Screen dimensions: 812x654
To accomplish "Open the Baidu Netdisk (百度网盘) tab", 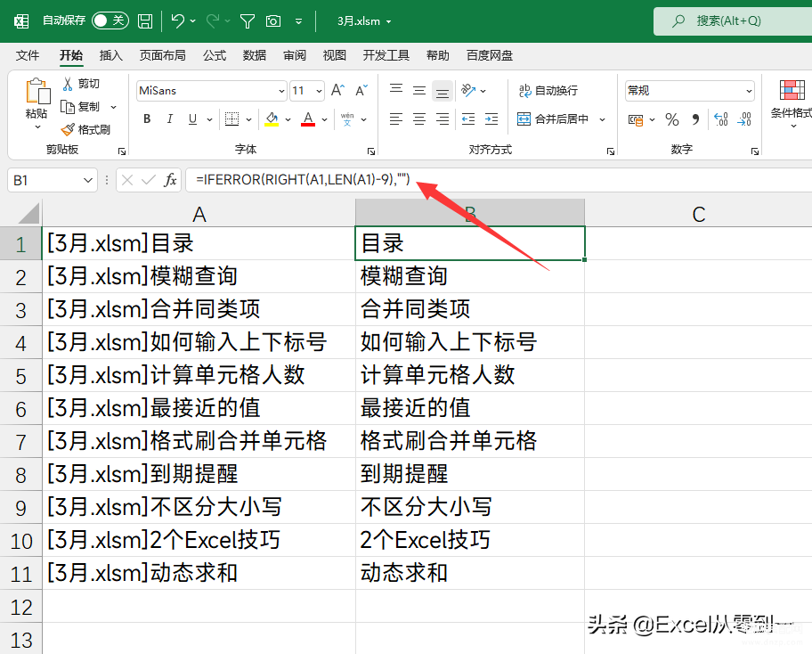I will pyautogui.click(x=490, y=55).
